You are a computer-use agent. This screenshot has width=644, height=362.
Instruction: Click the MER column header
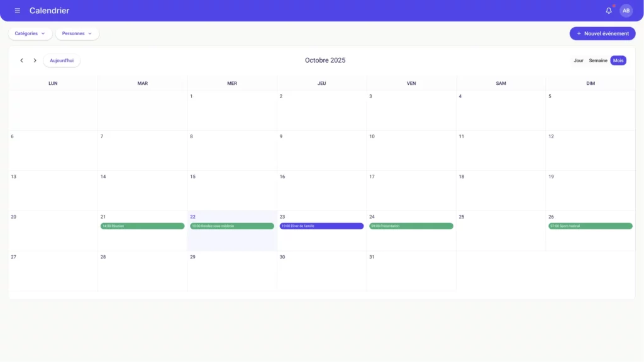[x=232, y=84]
